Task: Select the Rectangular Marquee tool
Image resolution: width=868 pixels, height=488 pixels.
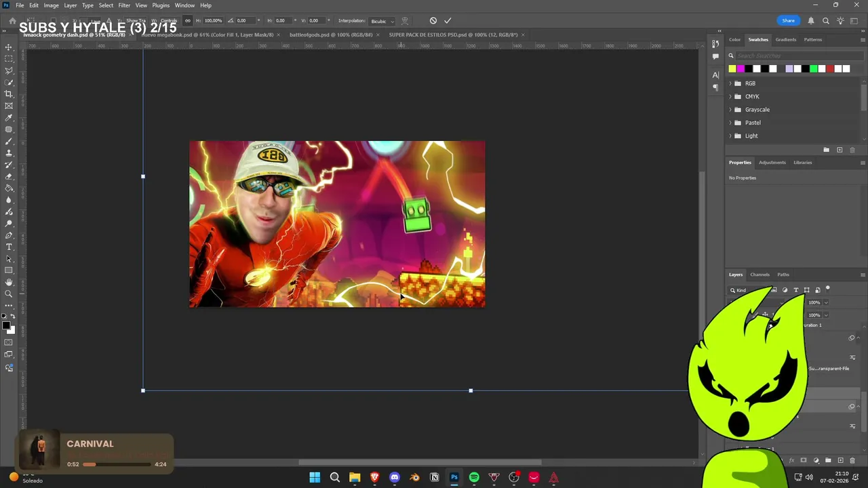Action: [x=9, y=59]
